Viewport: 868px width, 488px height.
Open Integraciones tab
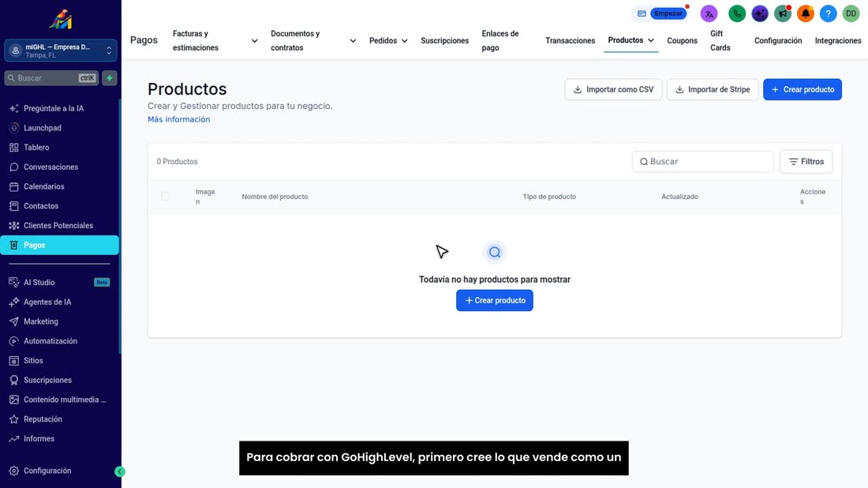click(837, 40)
